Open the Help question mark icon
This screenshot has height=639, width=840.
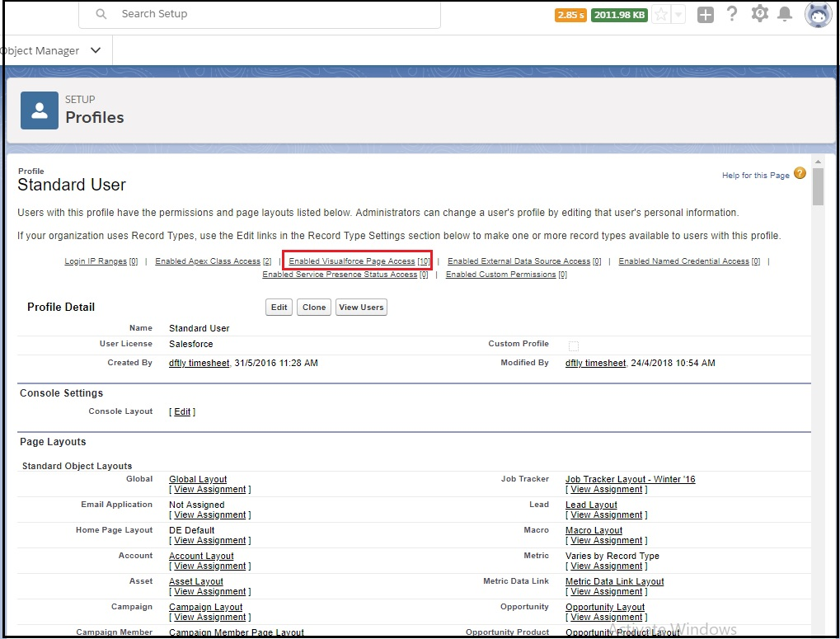pos(732,14)
